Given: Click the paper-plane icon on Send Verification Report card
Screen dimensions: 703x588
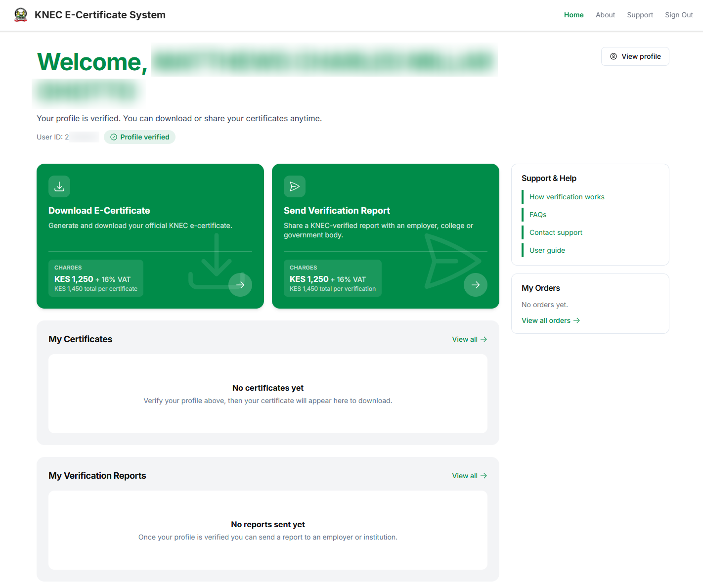Looking at the screenshot, I should [x=295, y=186].
